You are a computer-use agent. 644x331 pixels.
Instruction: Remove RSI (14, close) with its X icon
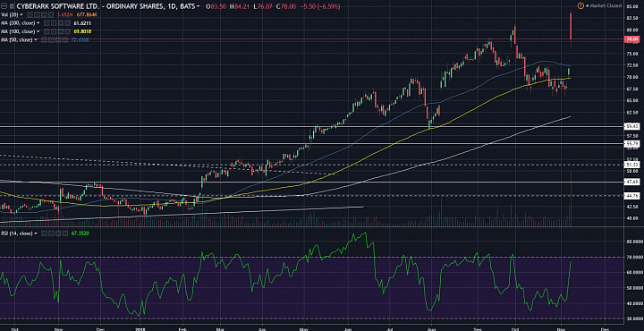[65, 233]
